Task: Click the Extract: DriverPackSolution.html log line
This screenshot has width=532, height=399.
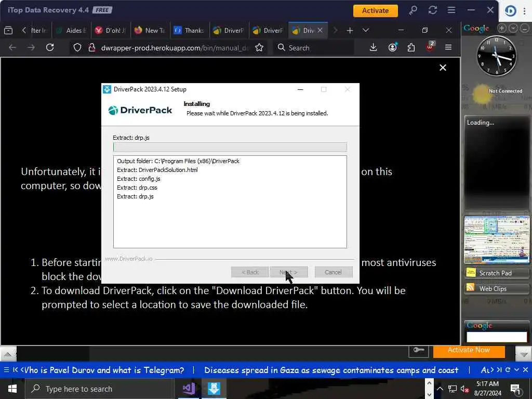Action: click(157, 170)
